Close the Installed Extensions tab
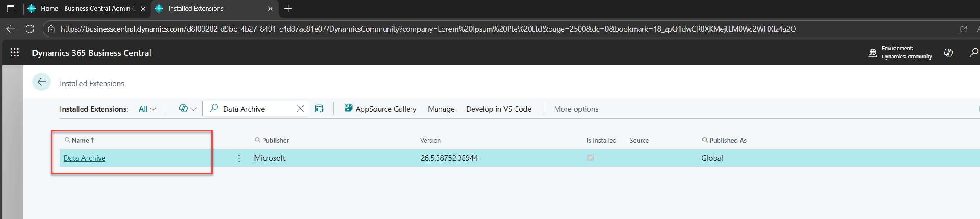This screenshot has height=219, width=980. [x=270, y=9]
